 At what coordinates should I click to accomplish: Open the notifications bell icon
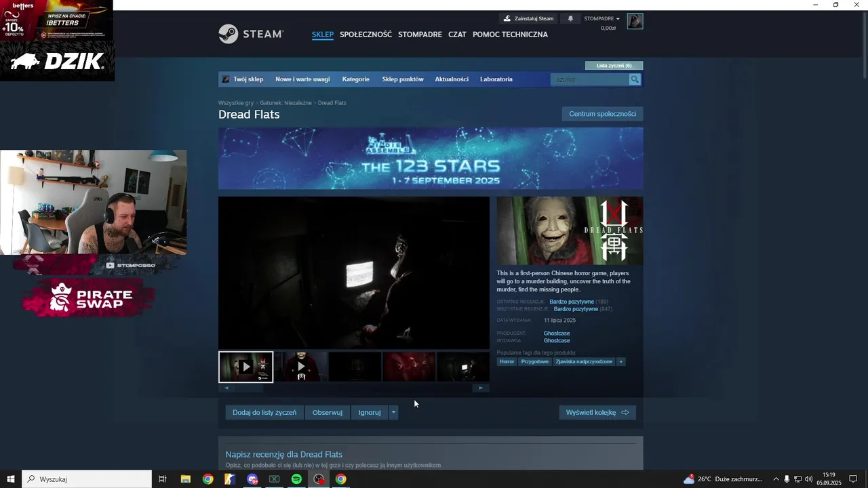tap(570, 19)
